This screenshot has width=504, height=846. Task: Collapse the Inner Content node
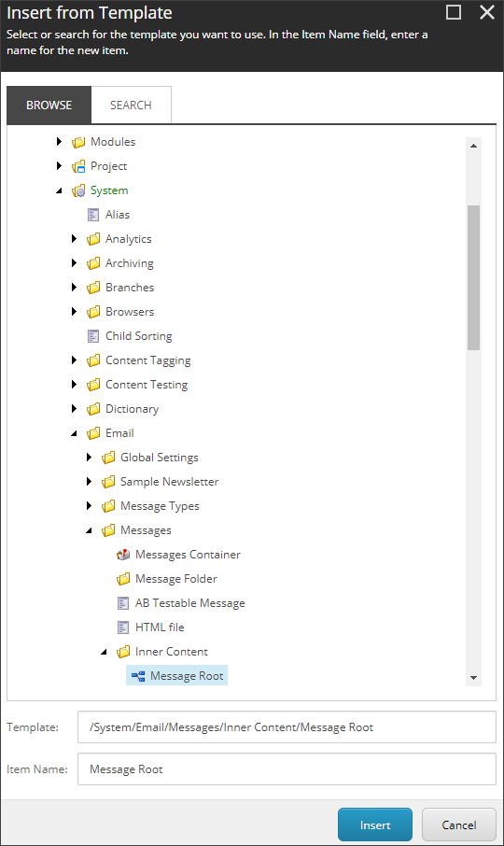(105, 652)
